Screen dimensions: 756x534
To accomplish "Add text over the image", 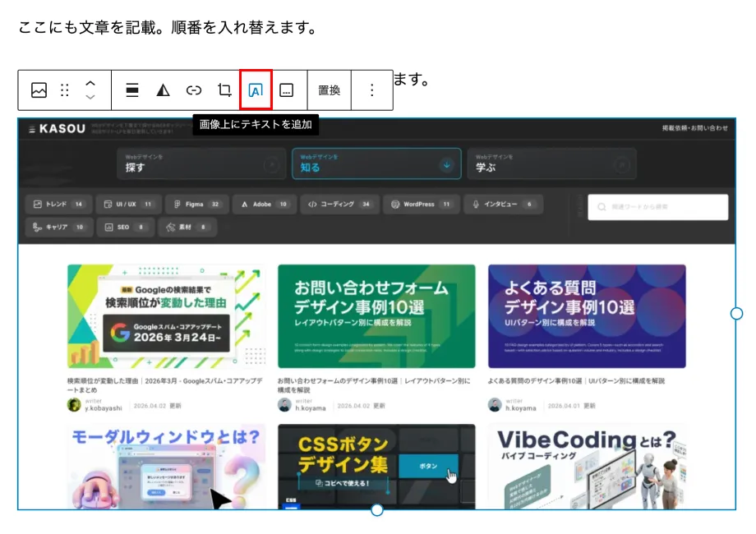I will (256, 90).
